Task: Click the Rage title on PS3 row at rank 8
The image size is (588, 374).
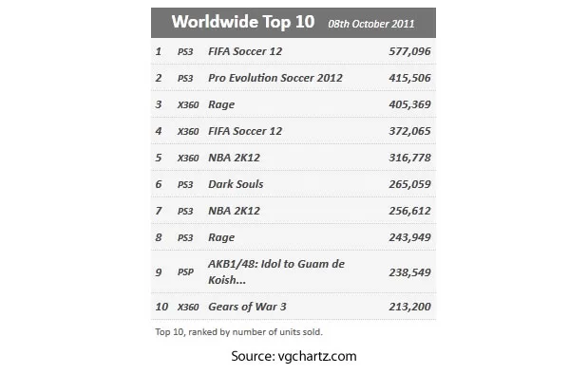Action: click(221, 237)
